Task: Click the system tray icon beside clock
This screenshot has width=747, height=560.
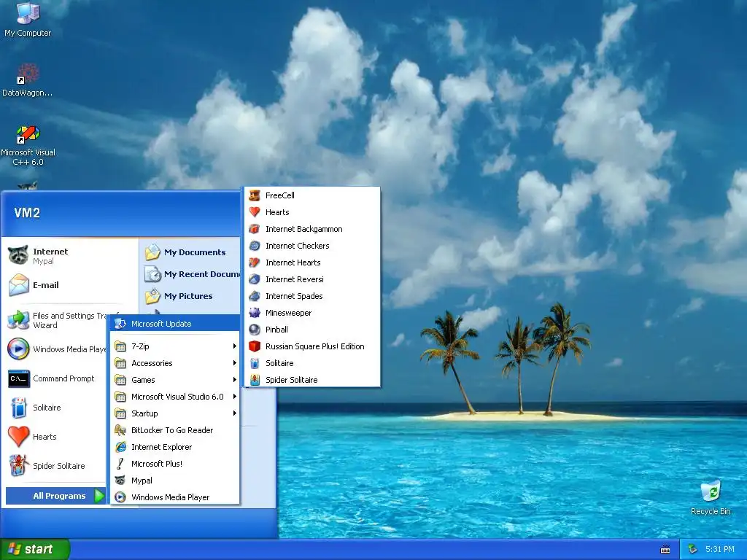Action: 693,550
